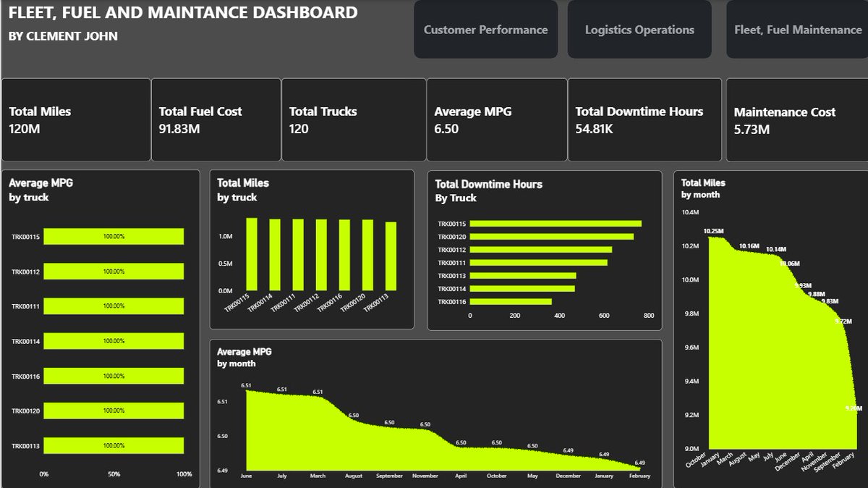The image size is (868, 488).
Task: Click the 50% axis label in Average MPG by truck
Action: [114, 474]
